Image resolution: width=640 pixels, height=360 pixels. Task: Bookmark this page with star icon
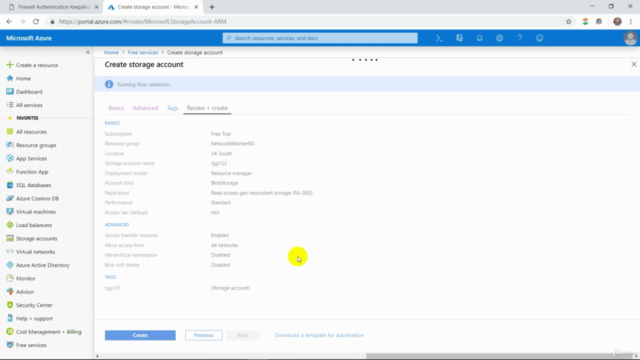tap(569, 22)
